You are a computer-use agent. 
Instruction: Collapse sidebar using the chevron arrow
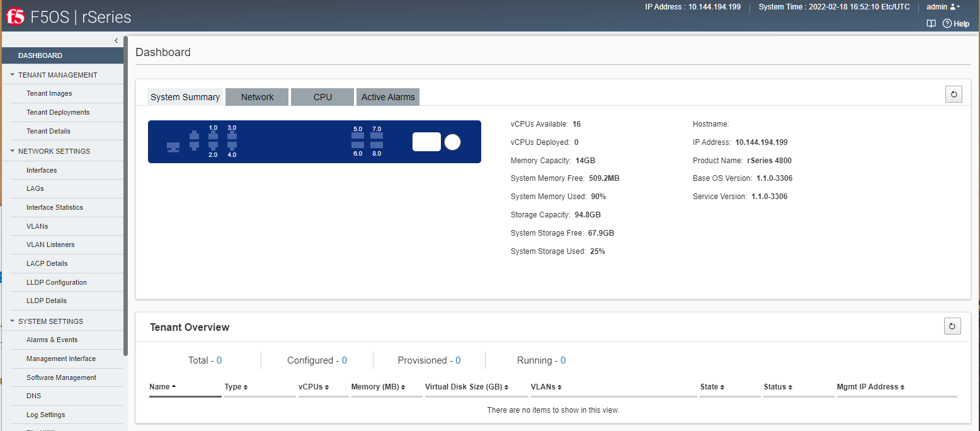pos(116,40)
